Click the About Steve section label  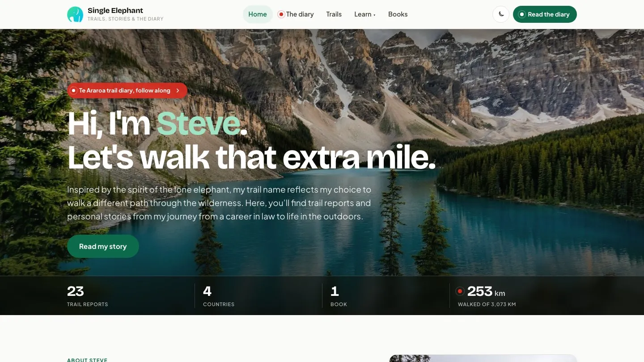(x=87, y=360)
